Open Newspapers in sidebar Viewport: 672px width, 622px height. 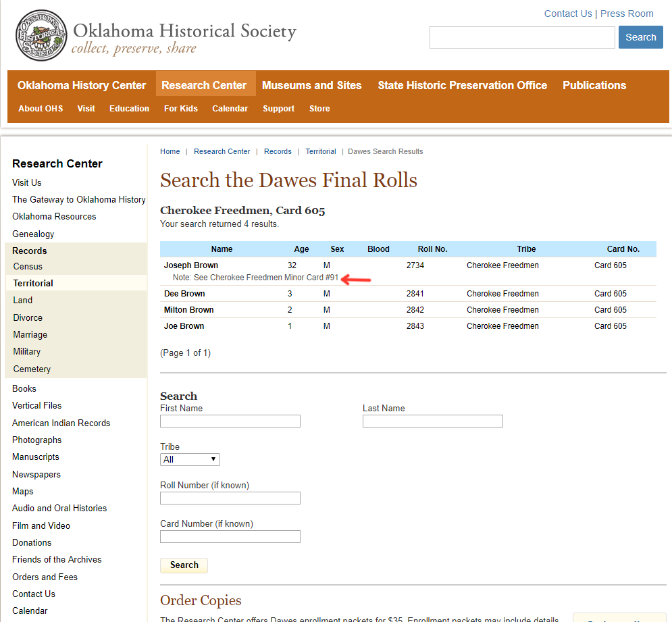[x=36, y=475]
